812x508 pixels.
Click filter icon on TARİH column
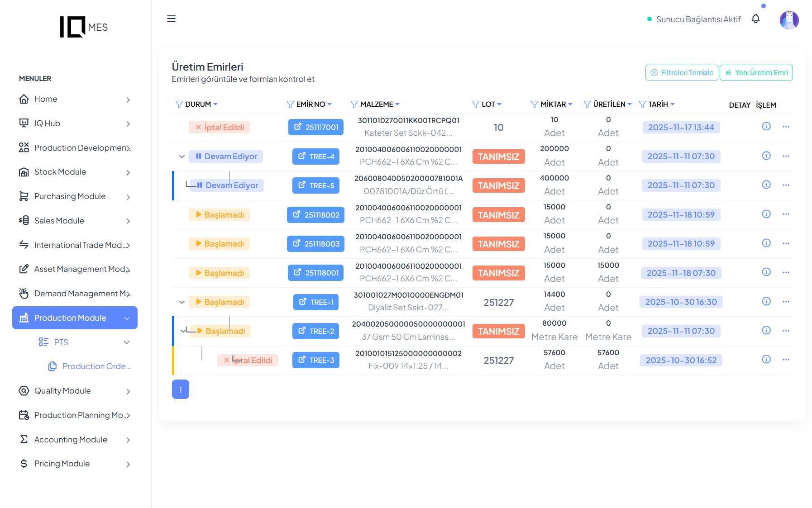click(642, 104)
